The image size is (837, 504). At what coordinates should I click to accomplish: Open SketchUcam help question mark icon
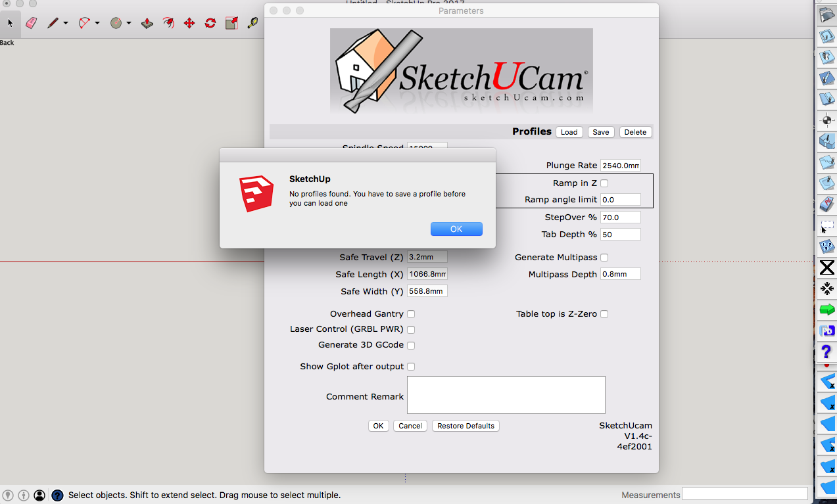coord(827,353)
